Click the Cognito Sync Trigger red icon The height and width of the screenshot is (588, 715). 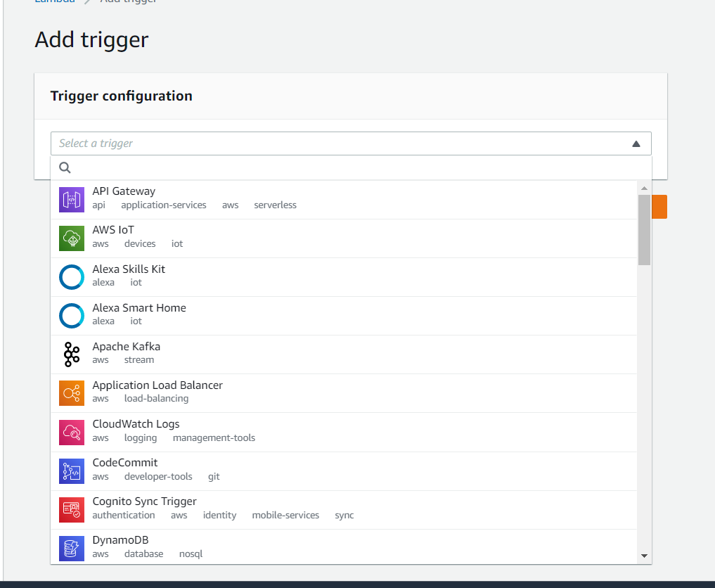point(72,510)
